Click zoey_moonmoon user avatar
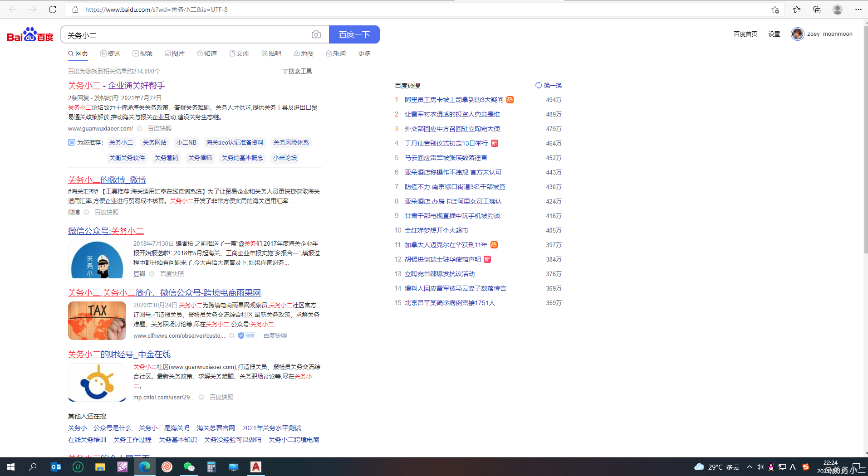The height and width of the screenshot is (476, 868). point(797,34)
